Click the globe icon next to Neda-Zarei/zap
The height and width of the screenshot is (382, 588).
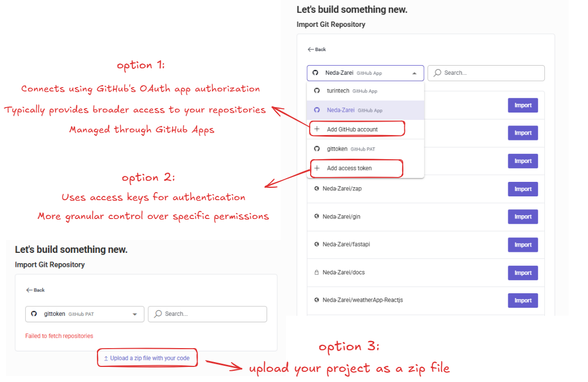317,189
